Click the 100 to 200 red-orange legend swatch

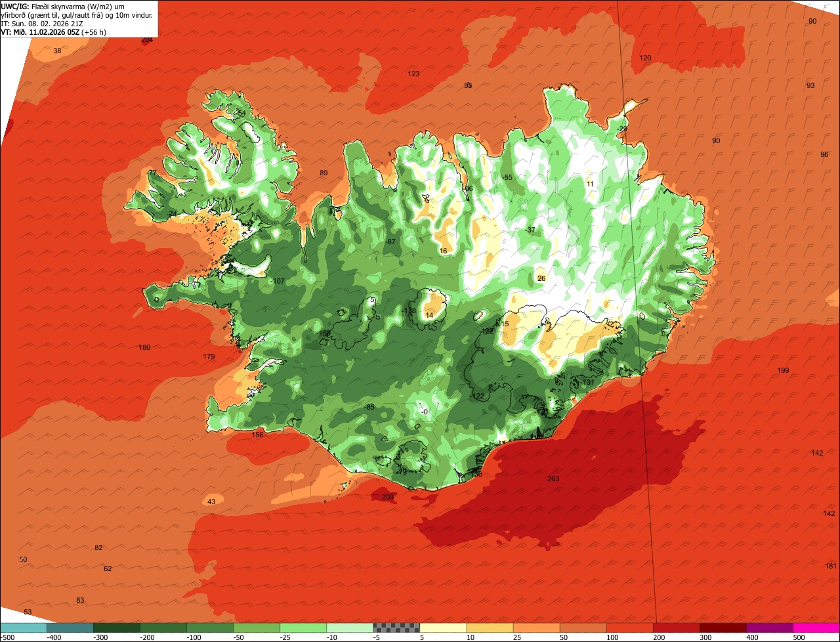pyautogui.click(x=629, y=628)
